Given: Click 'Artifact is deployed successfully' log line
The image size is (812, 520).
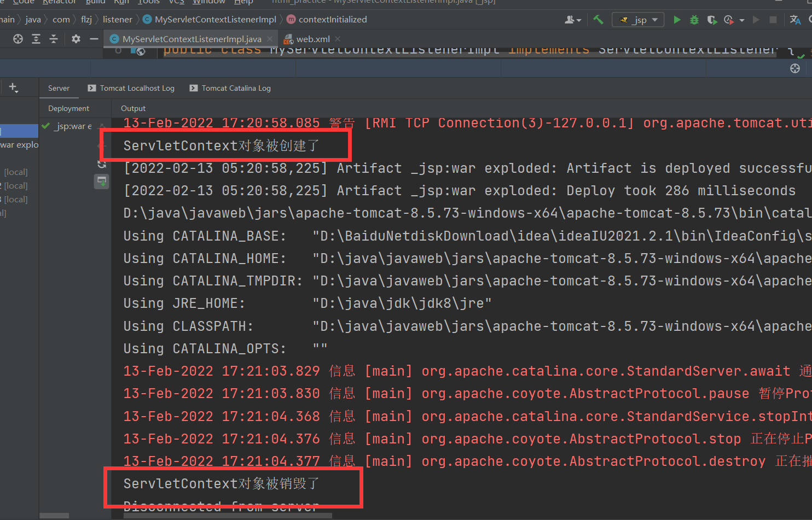Looking at the screenshot, I should coord(467,168).
